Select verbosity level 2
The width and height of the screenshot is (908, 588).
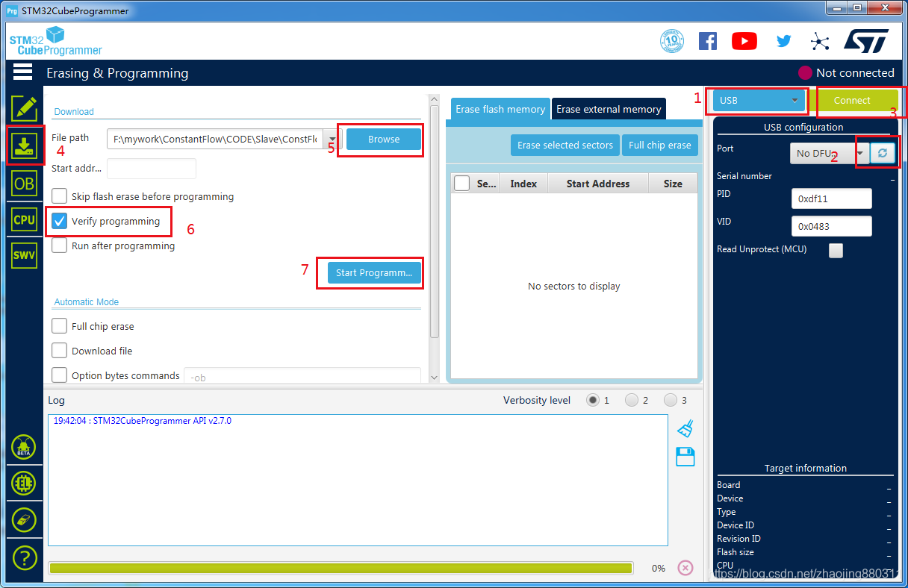pyautogui.click(x=632, y=400)
